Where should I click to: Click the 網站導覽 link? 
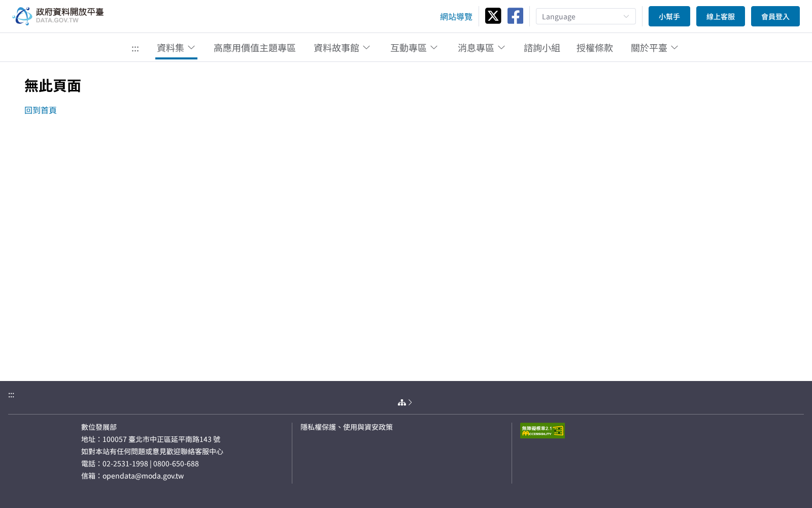456,17
